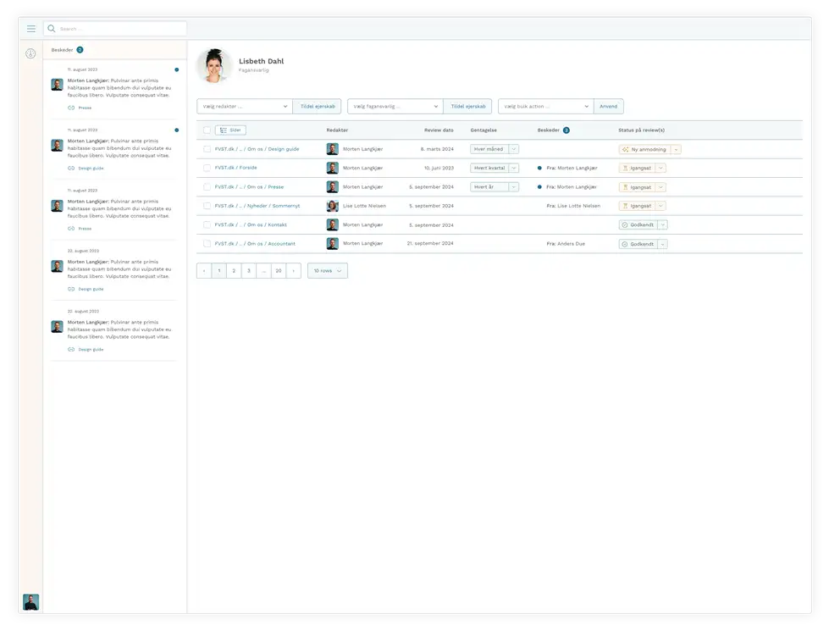840x642 pixels.
Task: Click the hourglass icon on Presse row
Action: 625,187
